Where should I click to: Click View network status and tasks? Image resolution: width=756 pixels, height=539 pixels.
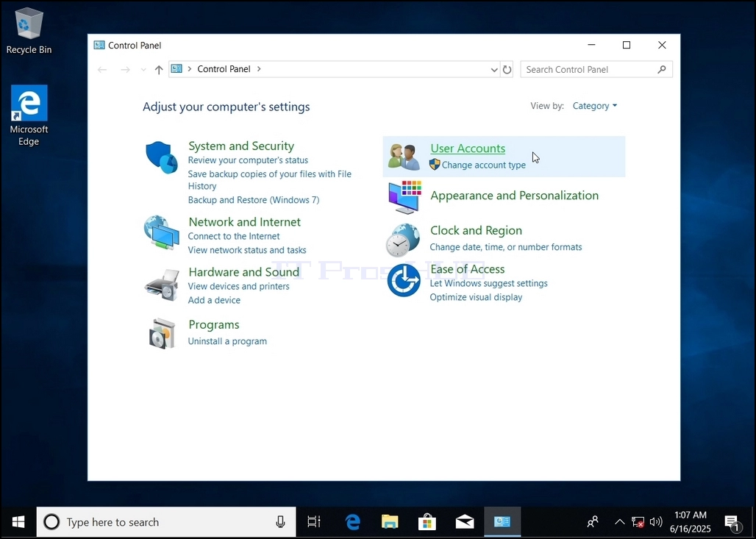tap(247, 250)
